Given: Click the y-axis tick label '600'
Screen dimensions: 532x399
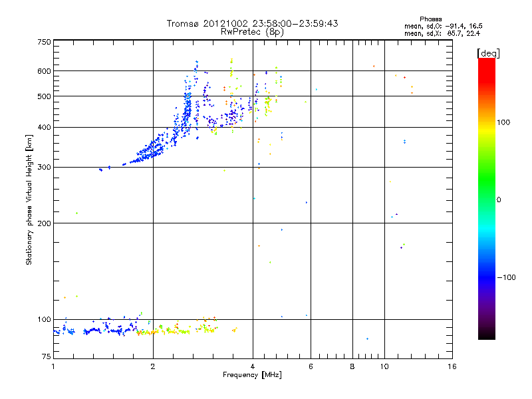Looking at the screenshot, I should click(44, 71).
